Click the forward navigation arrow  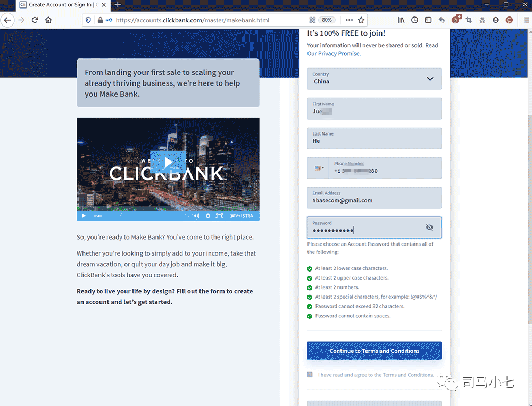coord(21,20)
